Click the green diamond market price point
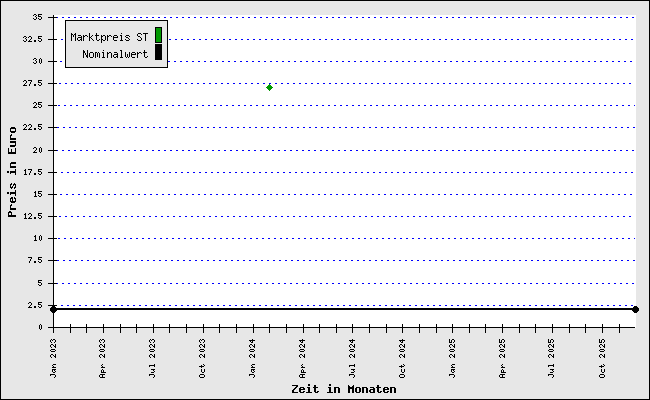650x400 pixels. [x=269, y=87]
